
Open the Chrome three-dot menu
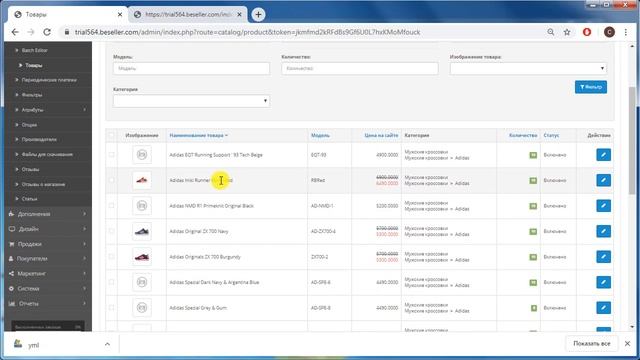[x=626, y=32]
